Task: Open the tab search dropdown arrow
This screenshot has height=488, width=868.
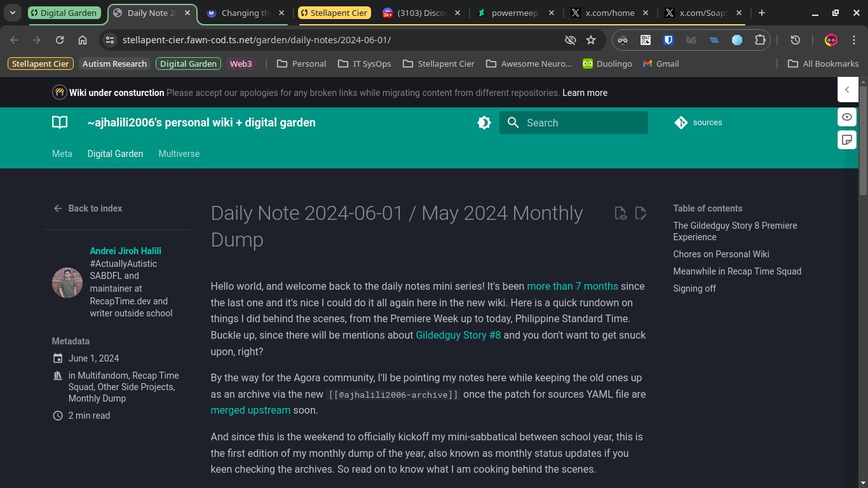Action: pos(13,13)
